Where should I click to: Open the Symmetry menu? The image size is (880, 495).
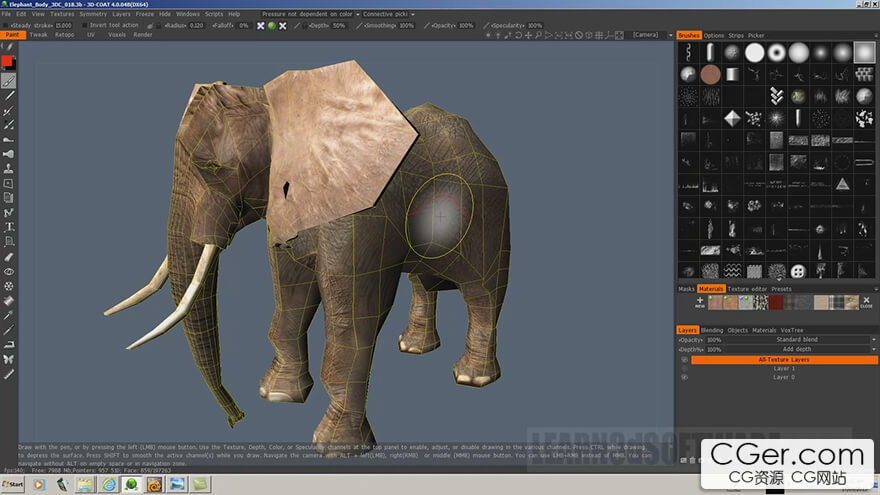[x=93, y=14]
